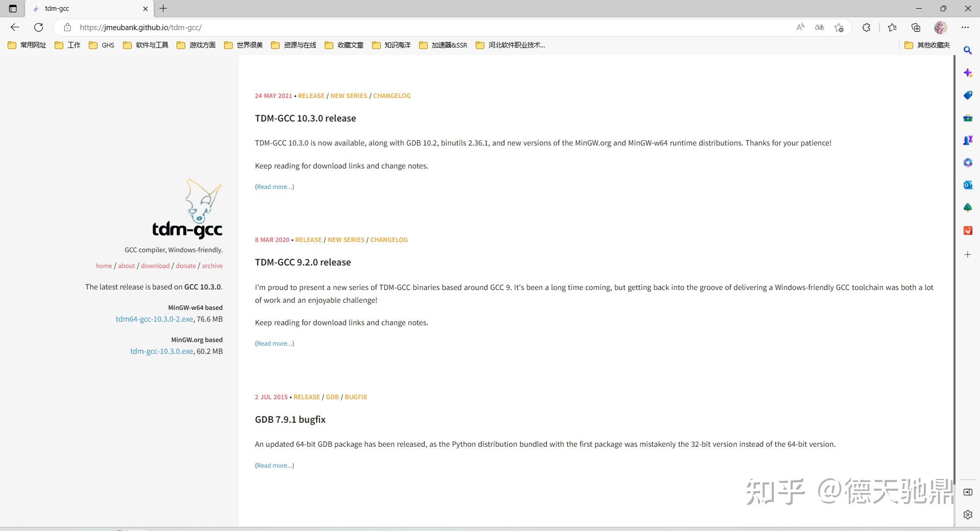This screenshot has width=980, height=531.
Task: Download tdm64-gcc-10.3.0-2.exe
Action: [154, 319]
